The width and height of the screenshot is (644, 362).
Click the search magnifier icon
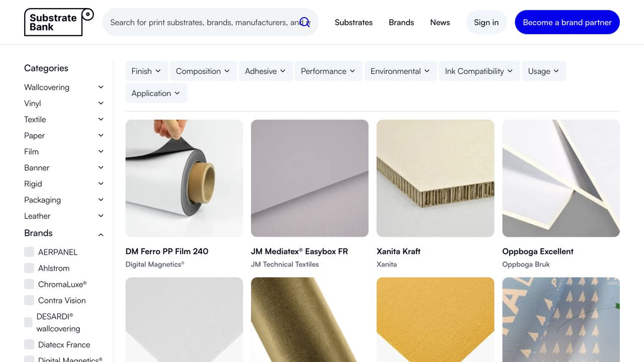[x=305, y=22]
